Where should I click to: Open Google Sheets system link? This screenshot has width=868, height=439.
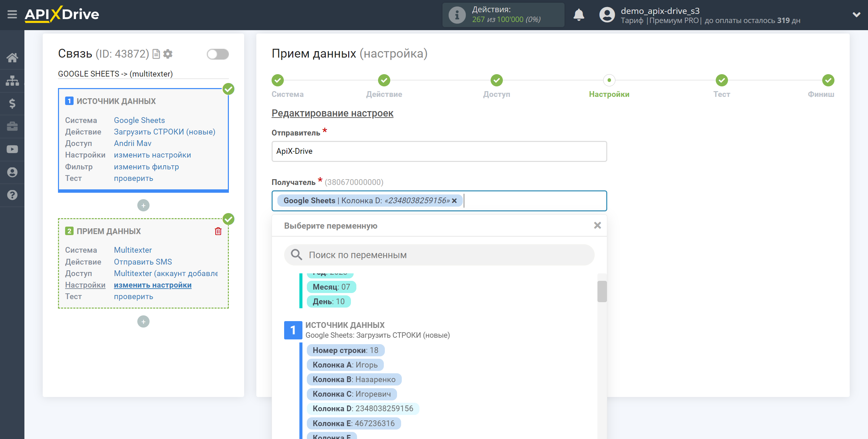(139, 120)
